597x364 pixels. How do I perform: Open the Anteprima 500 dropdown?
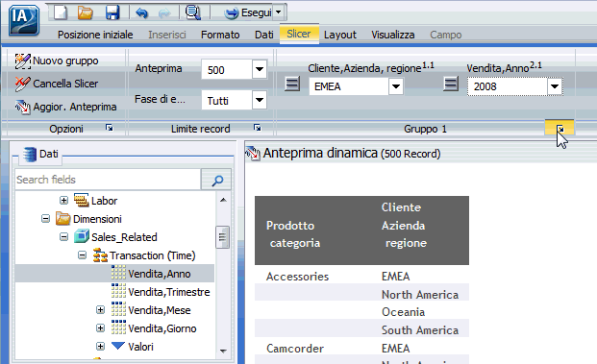pyautogui.click(x=260, y=69)
